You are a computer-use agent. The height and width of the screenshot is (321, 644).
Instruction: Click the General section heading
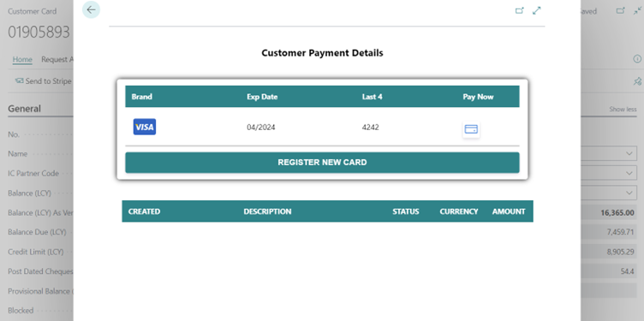(x=24, y=109)
